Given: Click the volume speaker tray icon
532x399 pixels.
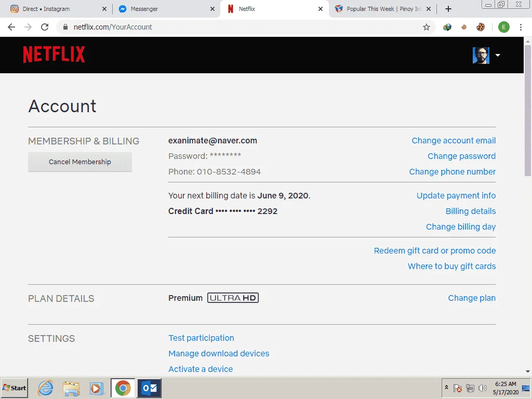Looking at the screenshot, I should (x=482, y=388).
